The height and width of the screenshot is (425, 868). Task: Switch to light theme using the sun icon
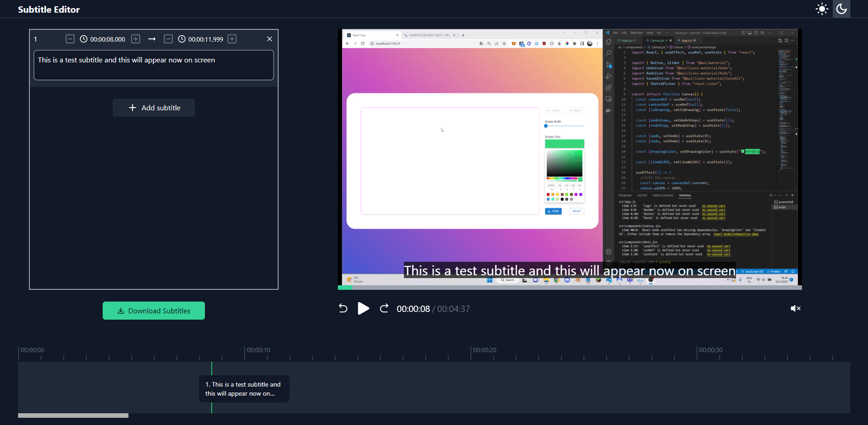[821, 9]
